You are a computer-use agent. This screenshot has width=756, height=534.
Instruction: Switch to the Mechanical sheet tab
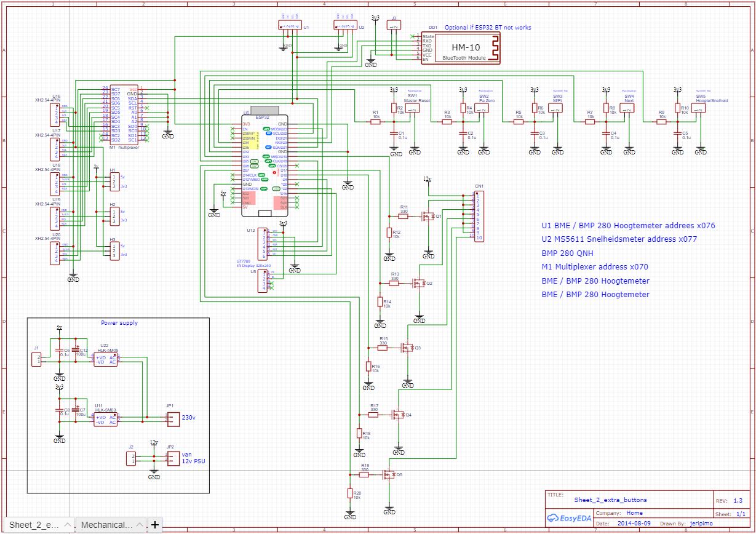coord(108,524)
